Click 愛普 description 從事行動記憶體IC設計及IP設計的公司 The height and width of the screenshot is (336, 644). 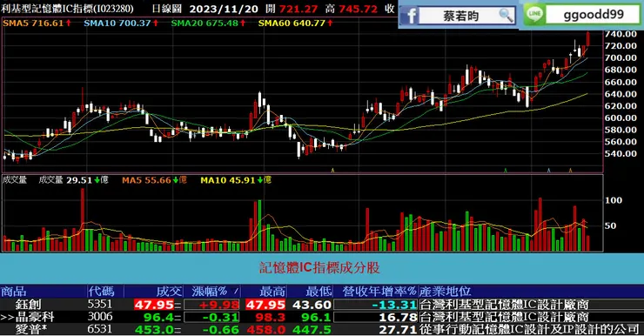tap(530, 329)
